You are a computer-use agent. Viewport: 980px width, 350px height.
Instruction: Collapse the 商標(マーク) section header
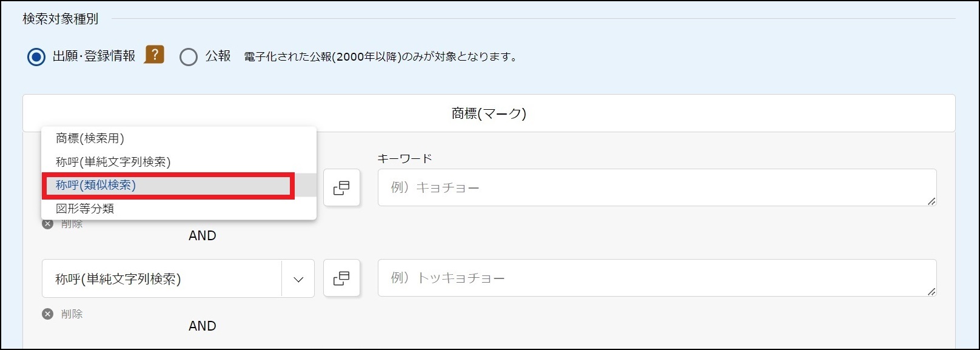pyautogui.click(x=489, y=113)
